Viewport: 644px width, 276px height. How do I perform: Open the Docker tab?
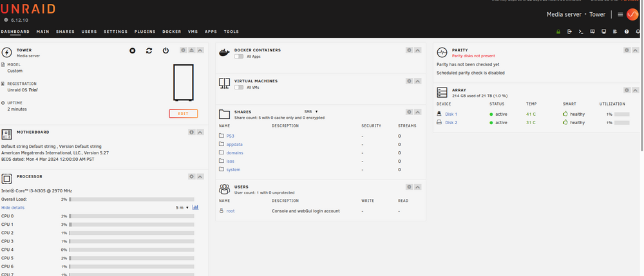click(172, 32)
